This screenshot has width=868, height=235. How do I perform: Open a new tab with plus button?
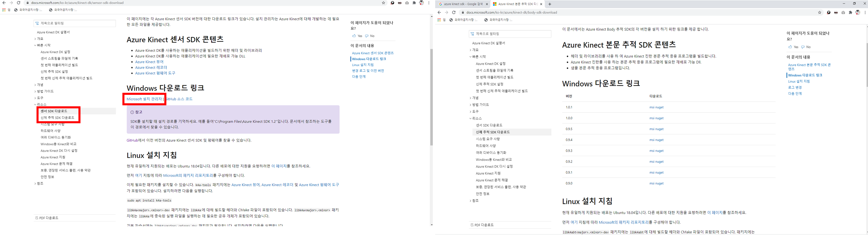549,4
